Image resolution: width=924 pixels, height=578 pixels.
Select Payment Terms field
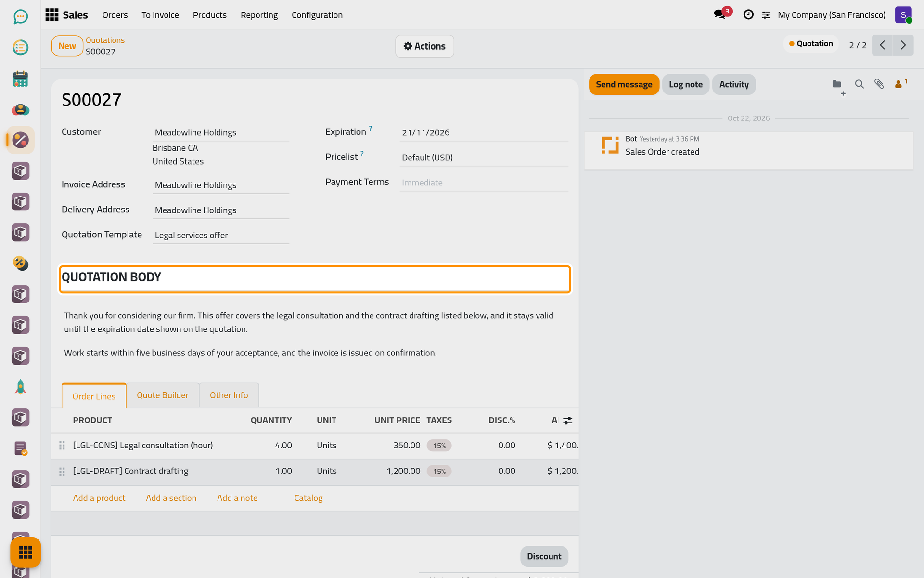(x=484, y=183)
